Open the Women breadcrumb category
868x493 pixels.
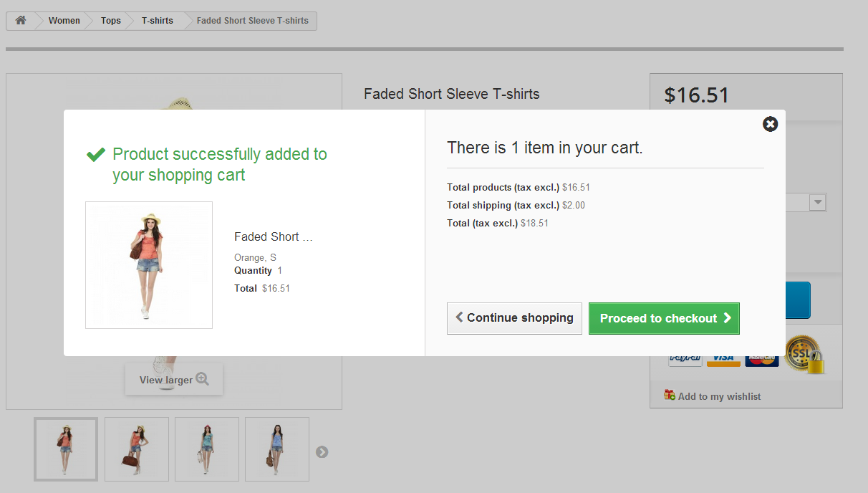(64, 21)
